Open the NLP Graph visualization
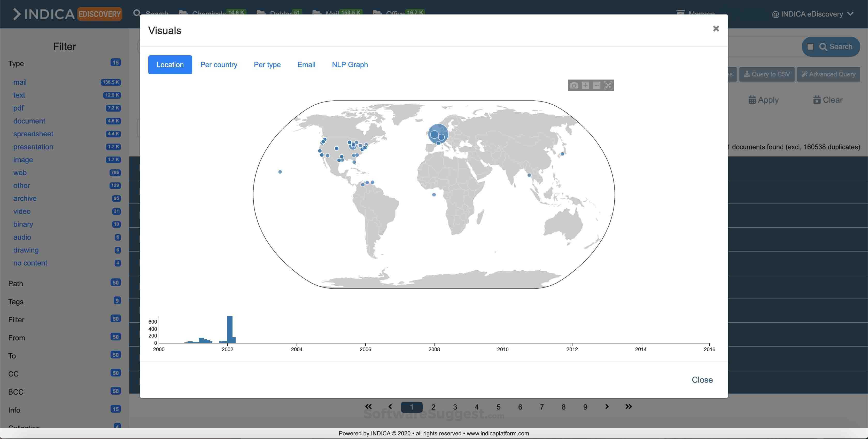 tap(350, 64)
